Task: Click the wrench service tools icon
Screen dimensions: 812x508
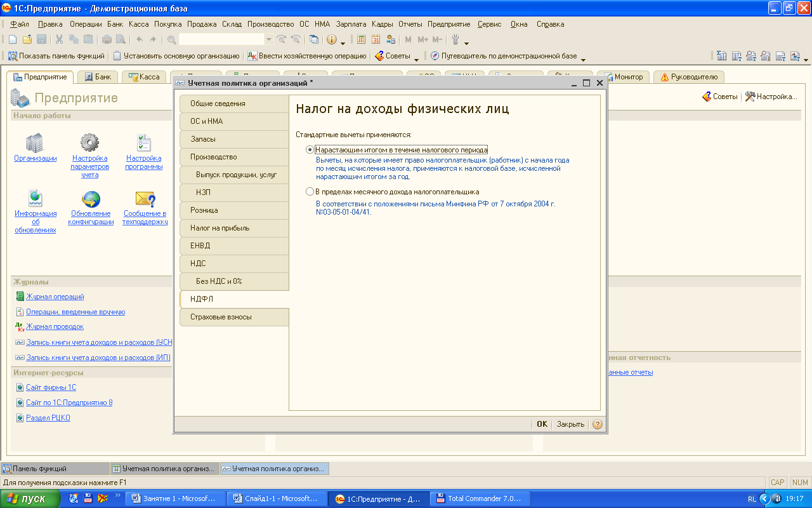Action: [455, 39]
